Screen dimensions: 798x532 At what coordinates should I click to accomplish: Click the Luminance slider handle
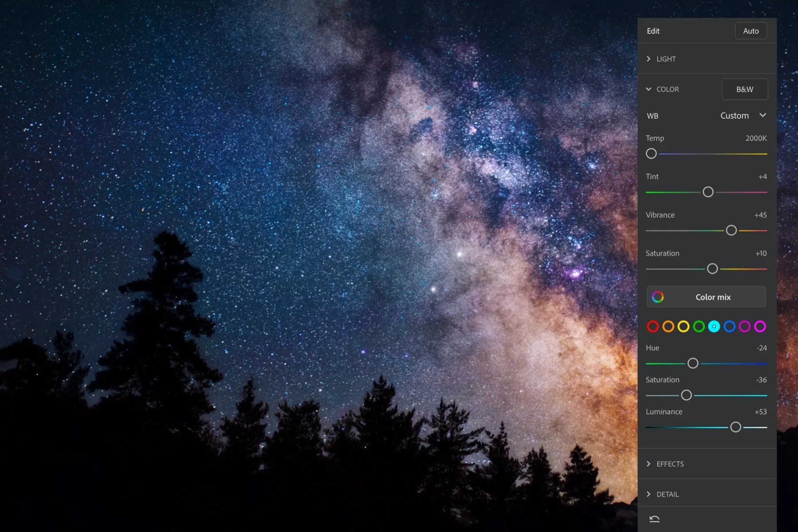click(x=735, y=427)
